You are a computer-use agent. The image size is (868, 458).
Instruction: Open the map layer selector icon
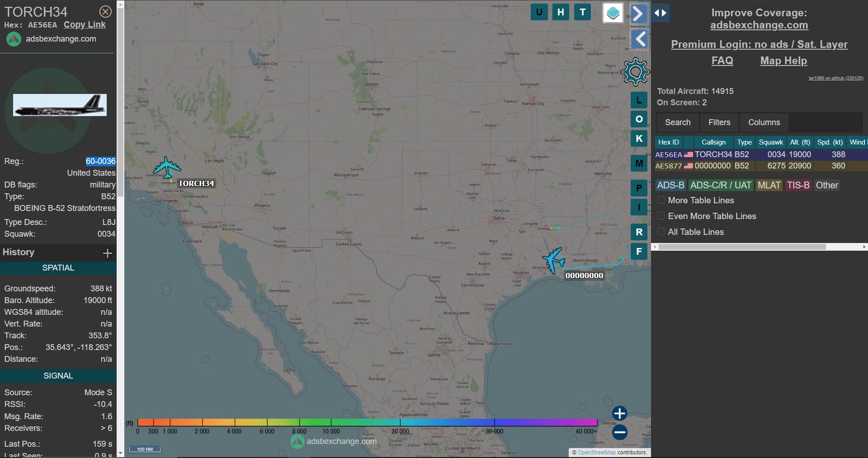click(613, 13)
